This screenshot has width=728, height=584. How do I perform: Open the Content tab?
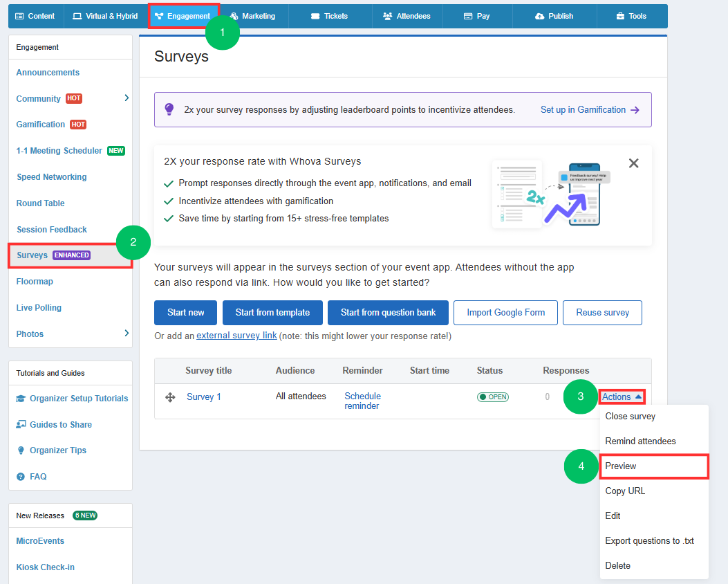pyautogui.click(x=35, y=17)
